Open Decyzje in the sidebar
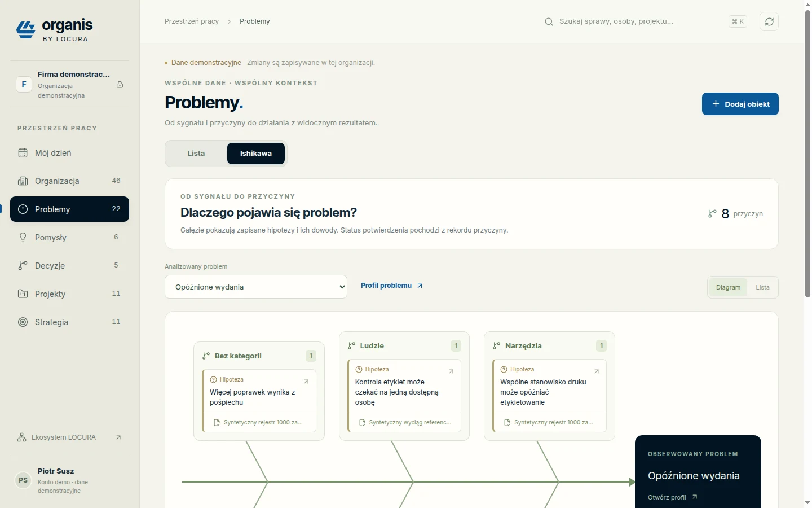Image resolution: width=812 pixels, height=508 pixels. (x=69, y=266)
